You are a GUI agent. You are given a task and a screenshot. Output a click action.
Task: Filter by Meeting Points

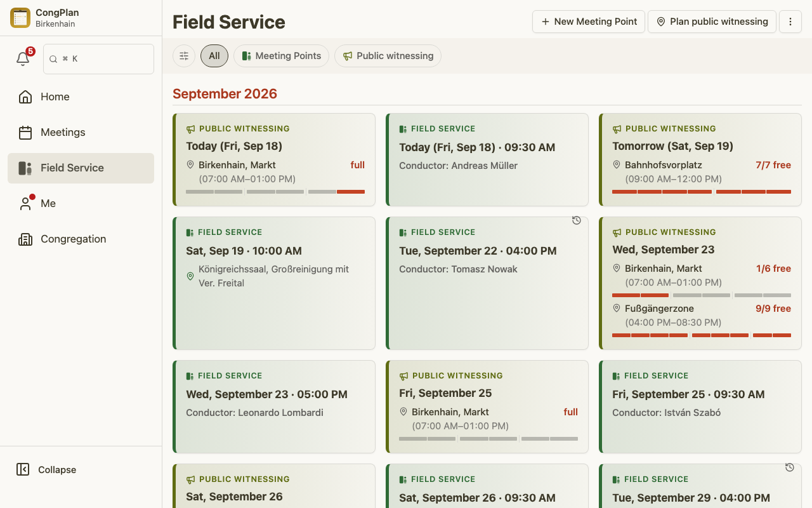(281, 56)
